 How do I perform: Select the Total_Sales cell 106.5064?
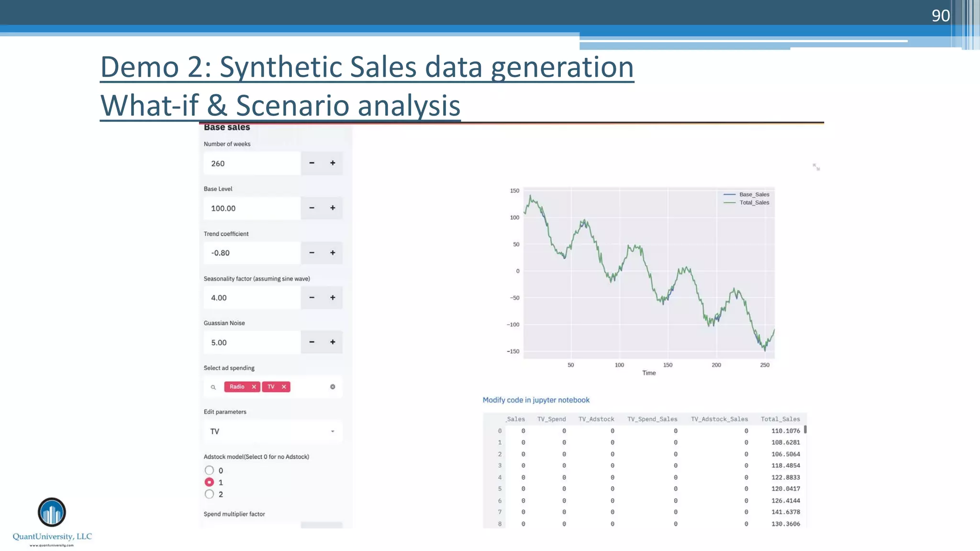coord(785,454)
